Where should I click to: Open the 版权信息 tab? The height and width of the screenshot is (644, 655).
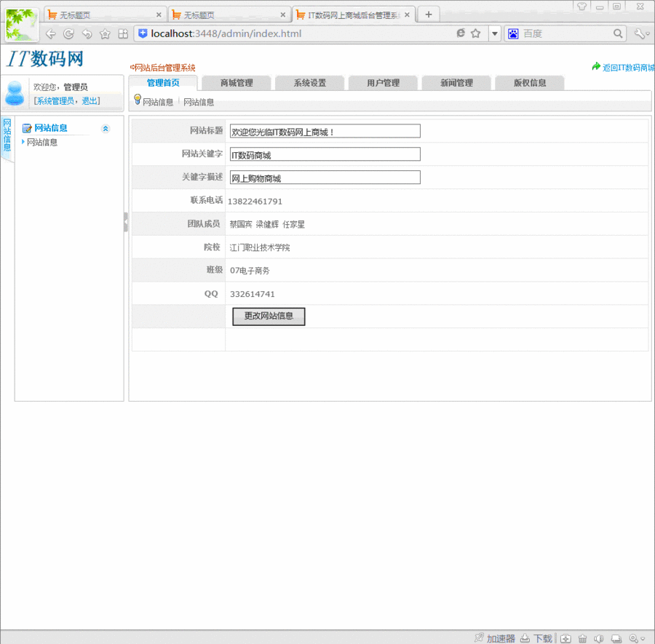[530, 83]
